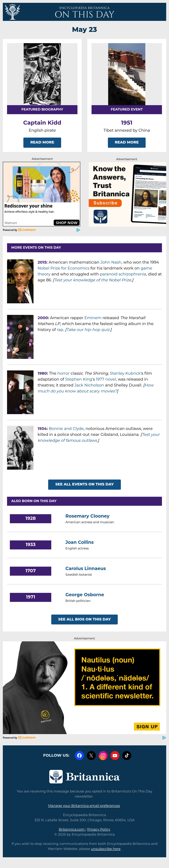Click the Britannica footer logo

[x=84, y=777]
